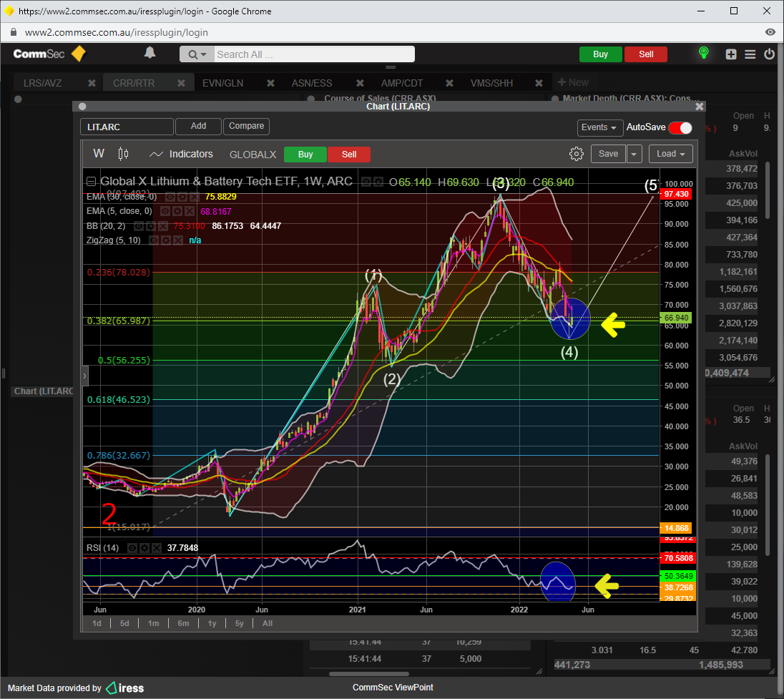Click the bottom horizontal scrollbar thumb
Screen dimensions: 784x699
click(x=368, y=674)
